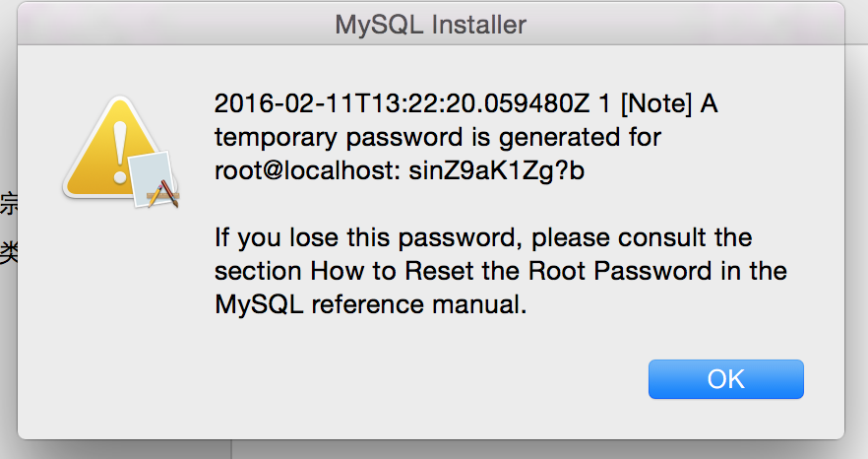Click the yellow warning triangle icon

(113, 150)
